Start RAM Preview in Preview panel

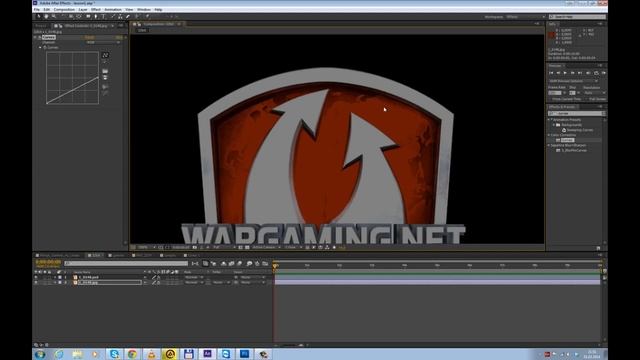603,73
